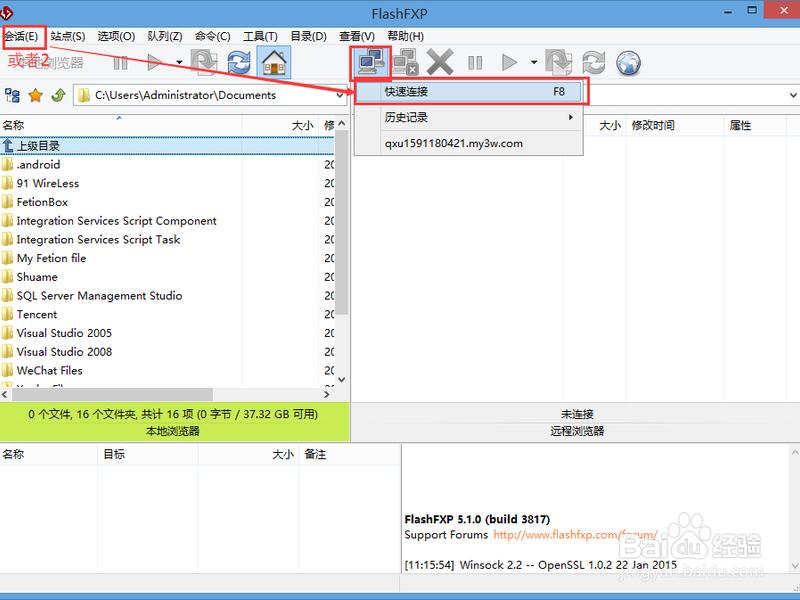Viewport: 800px width, 600px height.
Task: Click the local refresh icon
Action: pos(239,63)
